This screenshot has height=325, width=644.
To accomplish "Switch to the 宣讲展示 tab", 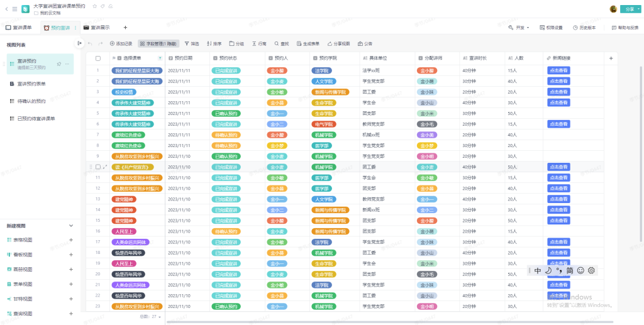I will click(x=97, y=28).
